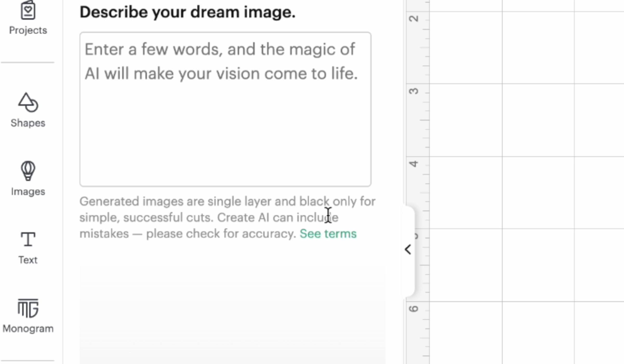Click the Projects label in the sidebar
This screenshot has height=364, width=624.
(28, 30)
